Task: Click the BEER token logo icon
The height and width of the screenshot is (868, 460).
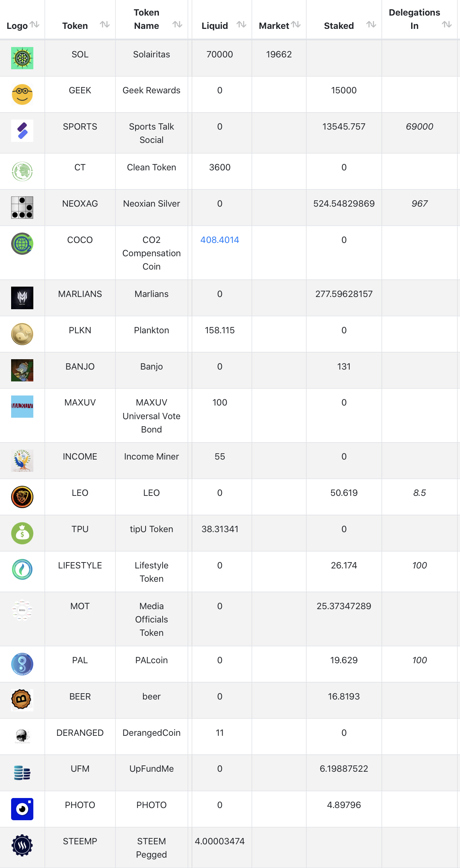Action: click(x=22, y=700)
